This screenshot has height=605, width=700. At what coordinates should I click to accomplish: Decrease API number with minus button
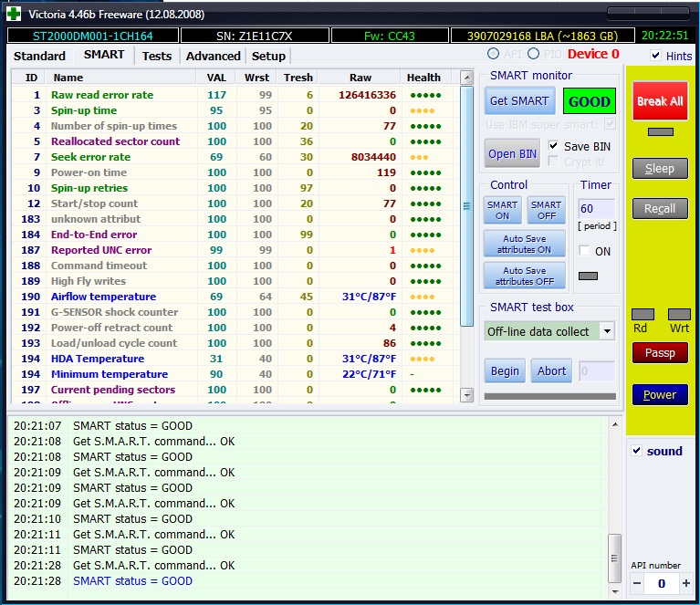[638, 583]
